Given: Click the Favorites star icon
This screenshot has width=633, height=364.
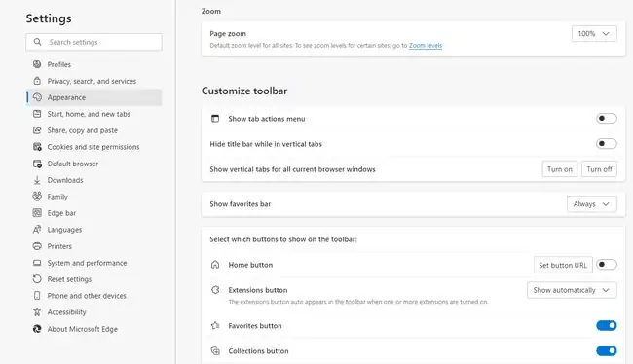Looking at the screenshot, I should 215,325.
